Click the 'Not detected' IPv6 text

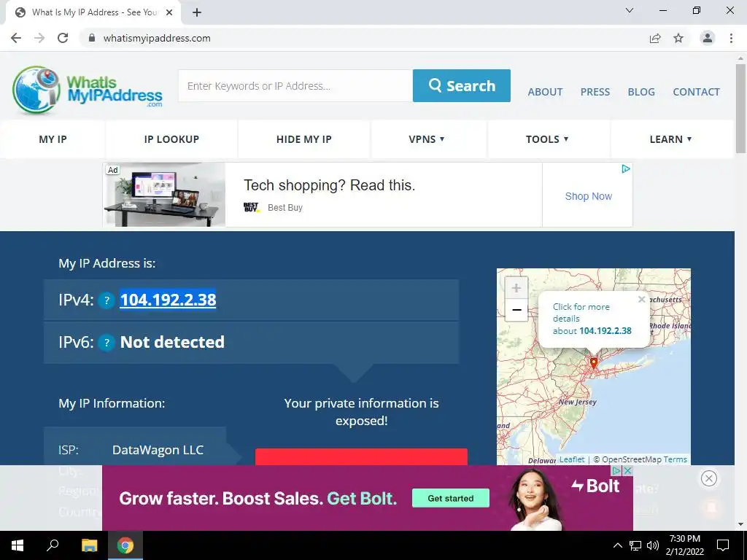pos(172,343)
